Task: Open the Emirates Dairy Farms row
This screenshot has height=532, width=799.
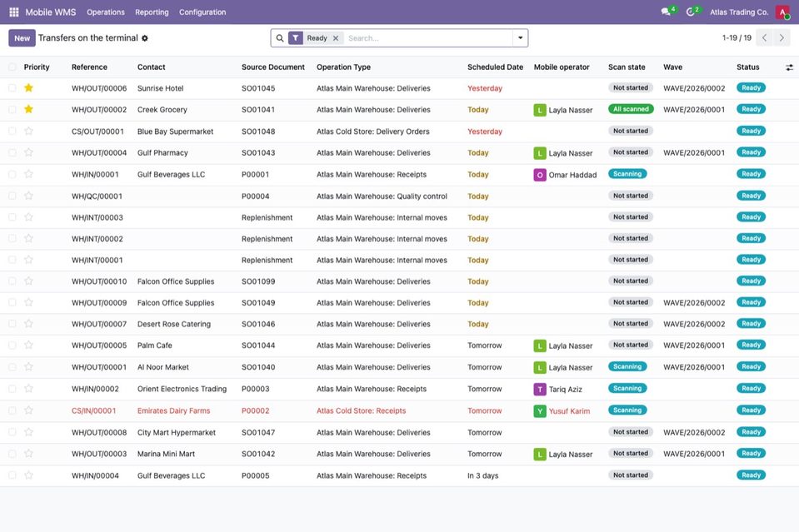Action: click(400, 410)
